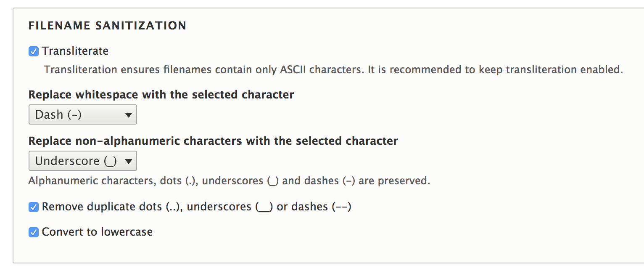Click the checkmark inside the Transliterate checkbox
644x271 pixels.
click(33, 51)
